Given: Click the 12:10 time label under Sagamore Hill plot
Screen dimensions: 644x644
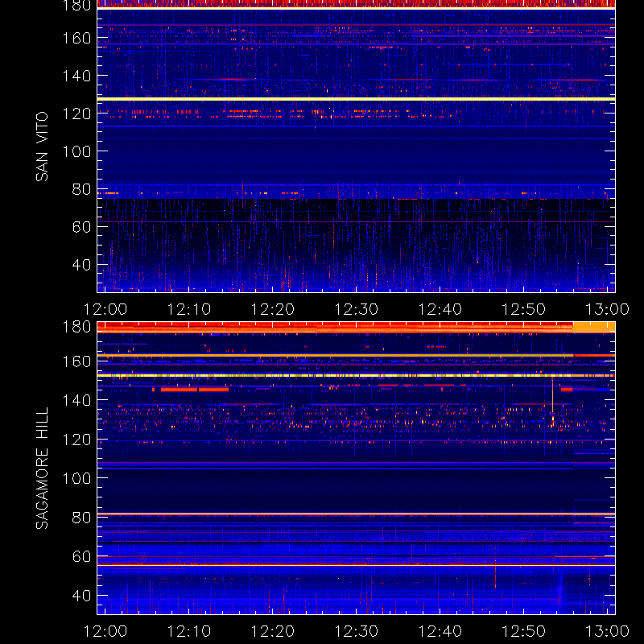Looking at the screenshot, I should tap(189, 631).
